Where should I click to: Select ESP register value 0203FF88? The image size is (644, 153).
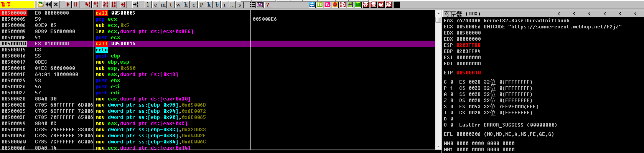(x=468, y=45)
